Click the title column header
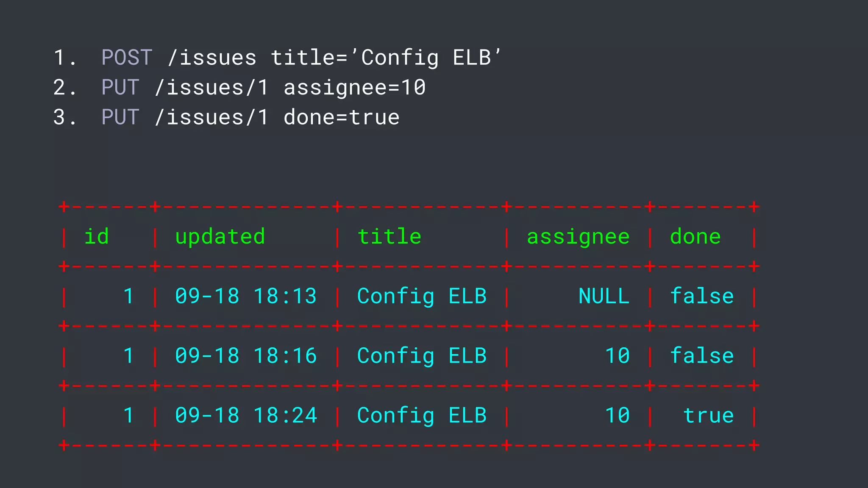868x488 pixels. click(389, 236)
